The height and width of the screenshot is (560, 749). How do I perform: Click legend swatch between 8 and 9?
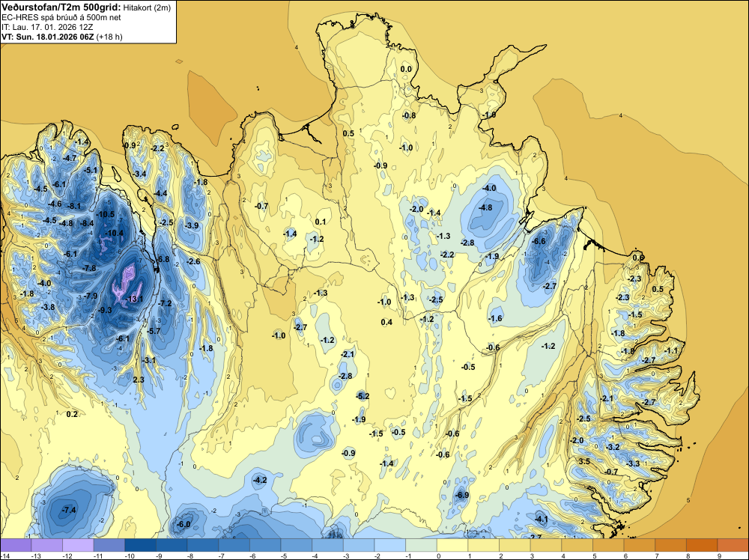pyautogui.click(x=702, y=545)
